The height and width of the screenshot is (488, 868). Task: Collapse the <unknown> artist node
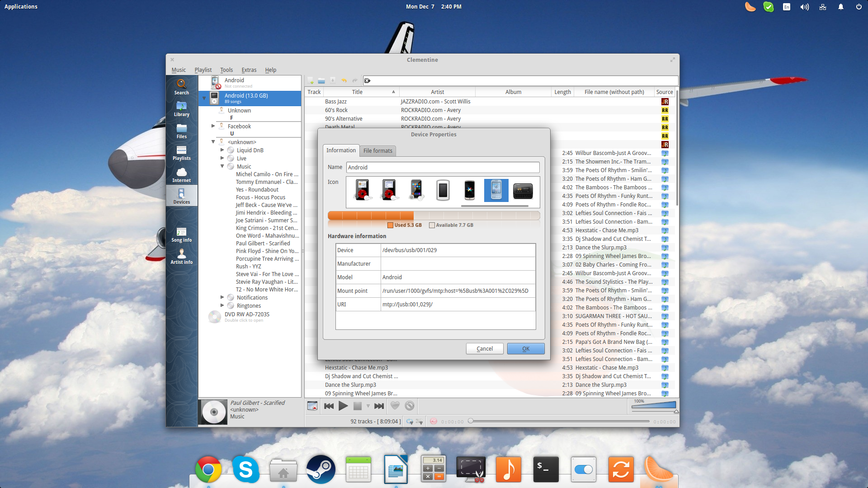[213, 142]
